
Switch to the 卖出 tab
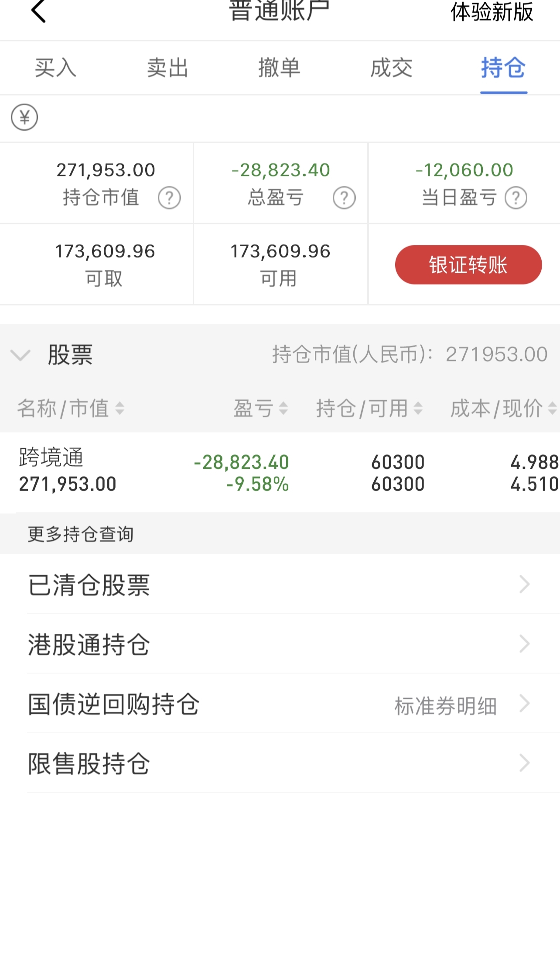click(167, 68)
